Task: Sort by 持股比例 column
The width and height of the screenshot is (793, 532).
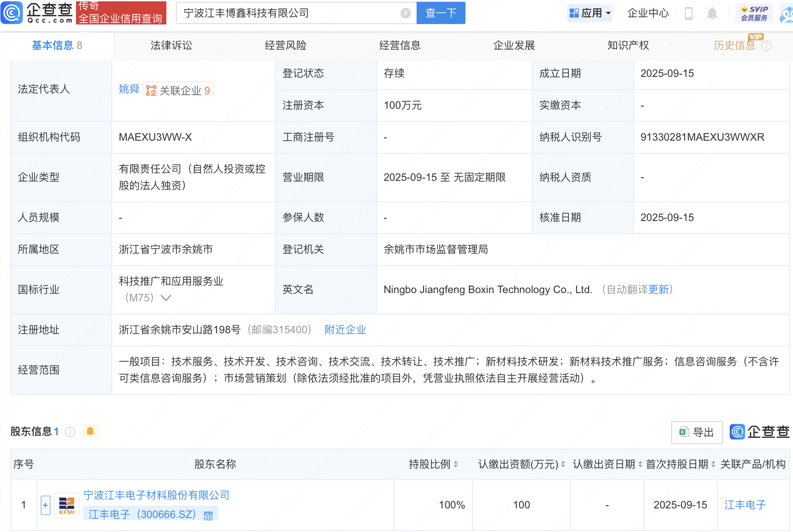Action: 455,464
